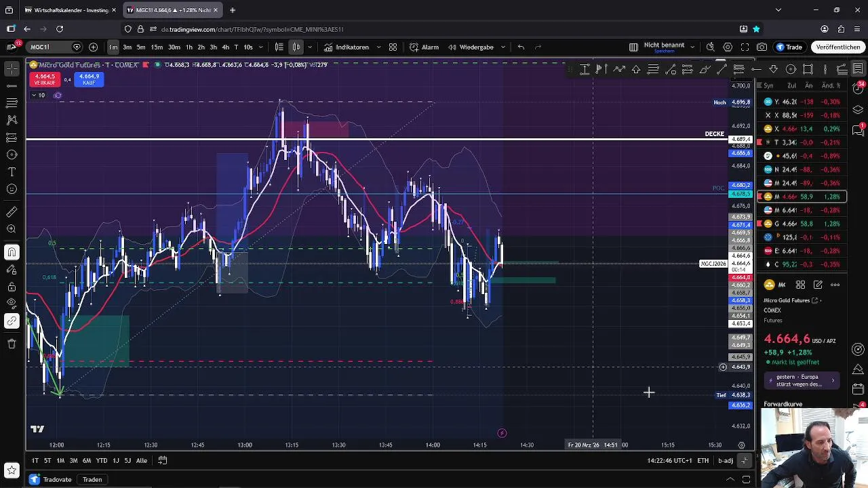Expand the Nicht benannt layout dropdown
The width and height of the screenshot is (868, 488).
(692, 47)
